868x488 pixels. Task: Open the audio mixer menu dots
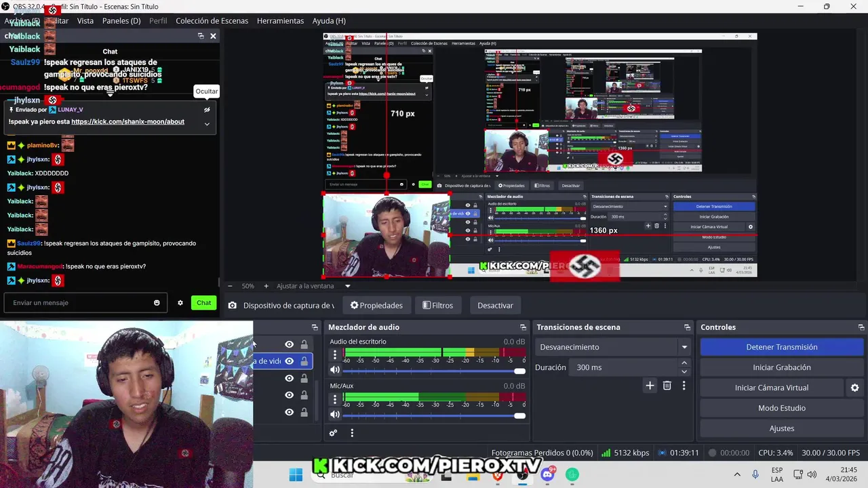click(x=352, y=433)
